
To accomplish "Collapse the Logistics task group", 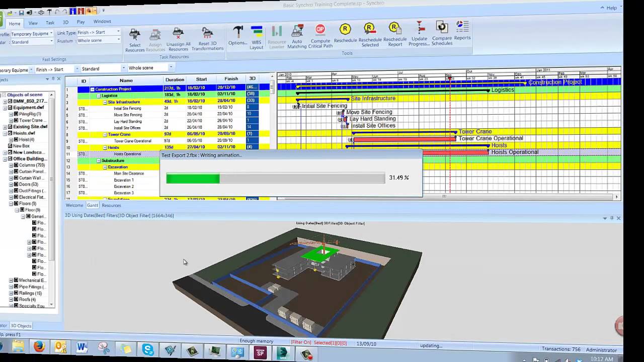I will click(99, 96).
